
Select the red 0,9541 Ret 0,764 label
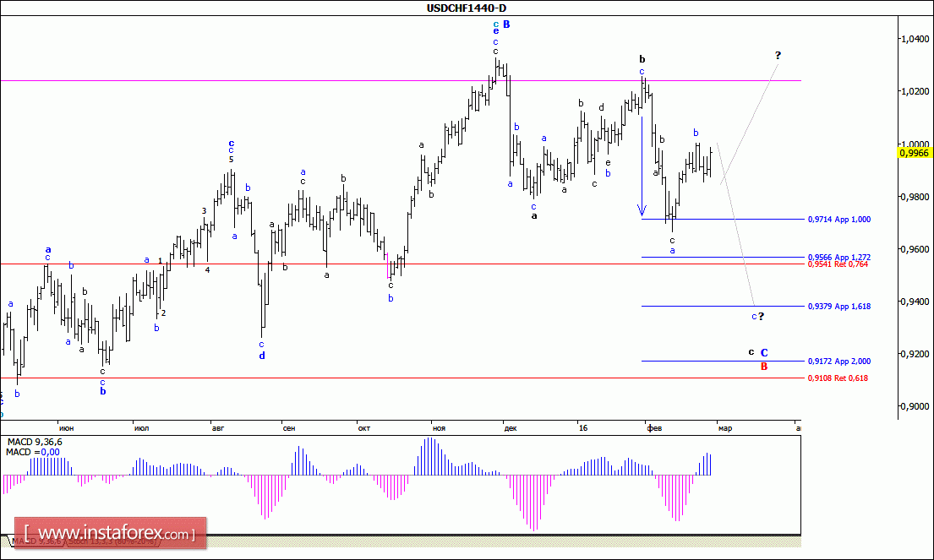tap(838, 264)
